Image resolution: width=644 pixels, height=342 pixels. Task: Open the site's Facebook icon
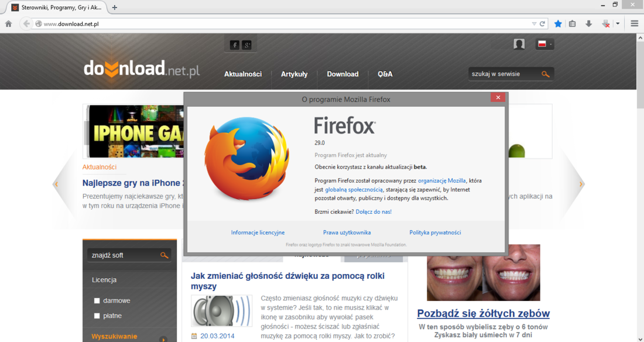[235, 45]
